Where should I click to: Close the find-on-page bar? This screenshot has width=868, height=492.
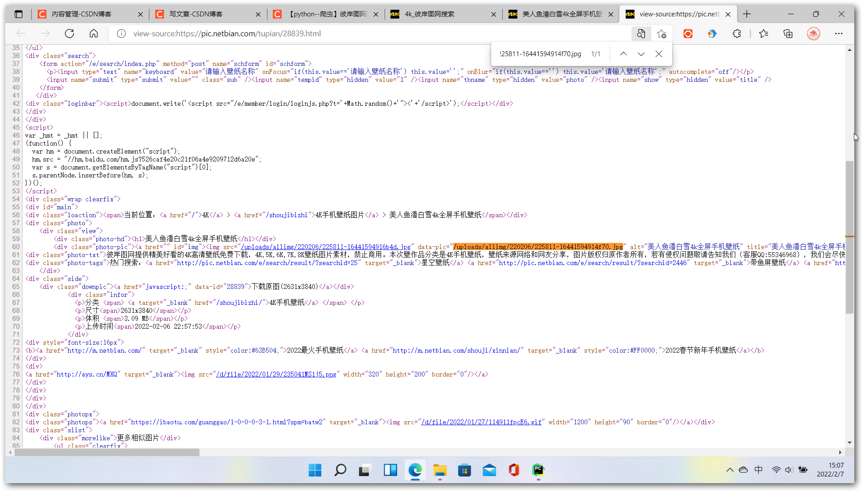click(659, 54)
